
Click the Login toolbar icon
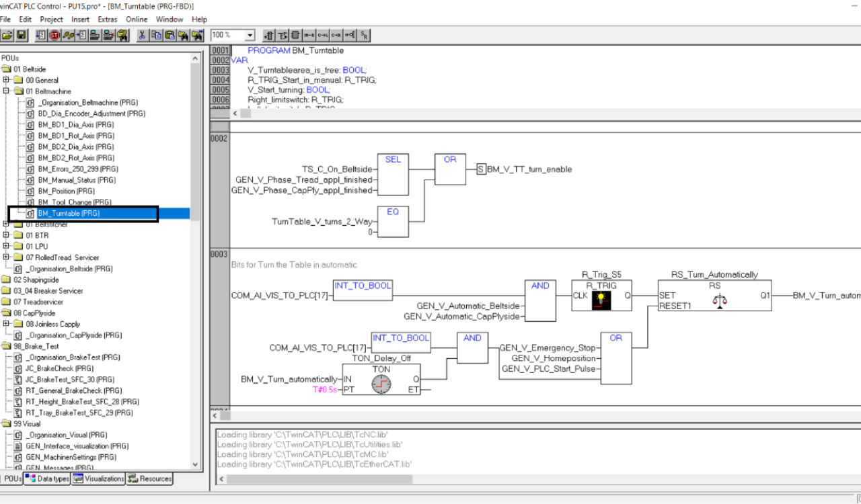pyautogui.click(x=95, y=35)
